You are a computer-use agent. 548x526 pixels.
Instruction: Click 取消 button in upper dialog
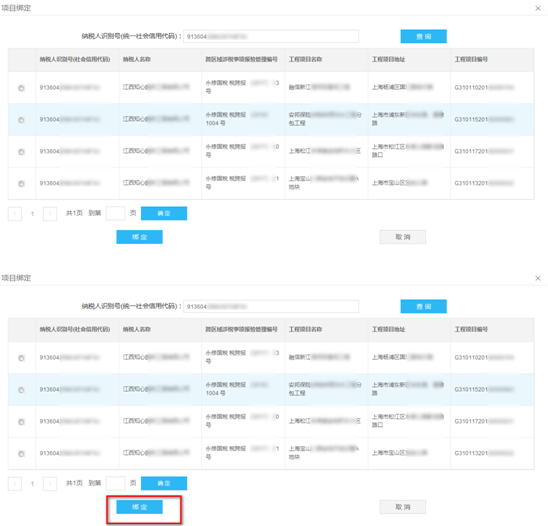pyautogui.click(x=403, y=237)
